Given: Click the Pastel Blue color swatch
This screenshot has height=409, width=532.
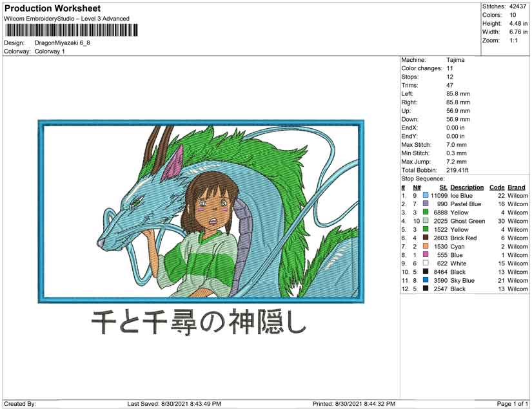Looking at the screenshot, I should (x=426, y=204).
